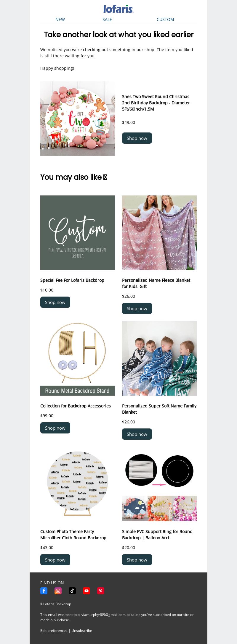
Task: View the Custom Photo Theme Party backdrop image
Action: click(x=78, y=484)
